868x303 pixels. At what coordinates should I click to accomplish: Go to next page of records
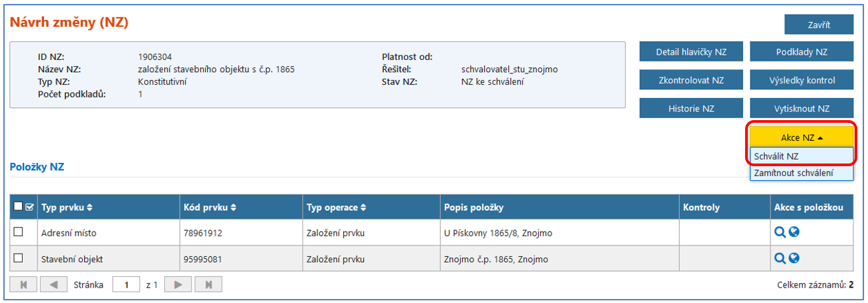tap(178, 285)
